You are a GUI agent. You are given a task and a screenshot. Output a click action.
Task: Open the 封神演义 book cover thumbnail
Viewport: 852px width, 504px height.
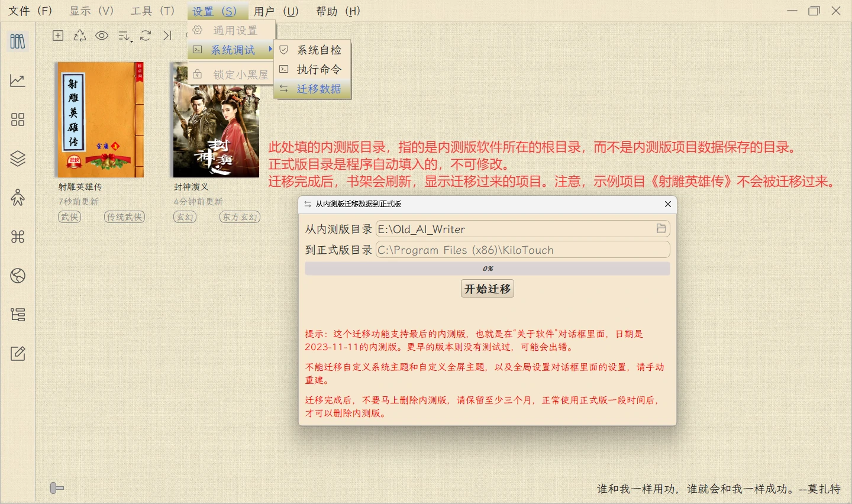tap(216, 119)
